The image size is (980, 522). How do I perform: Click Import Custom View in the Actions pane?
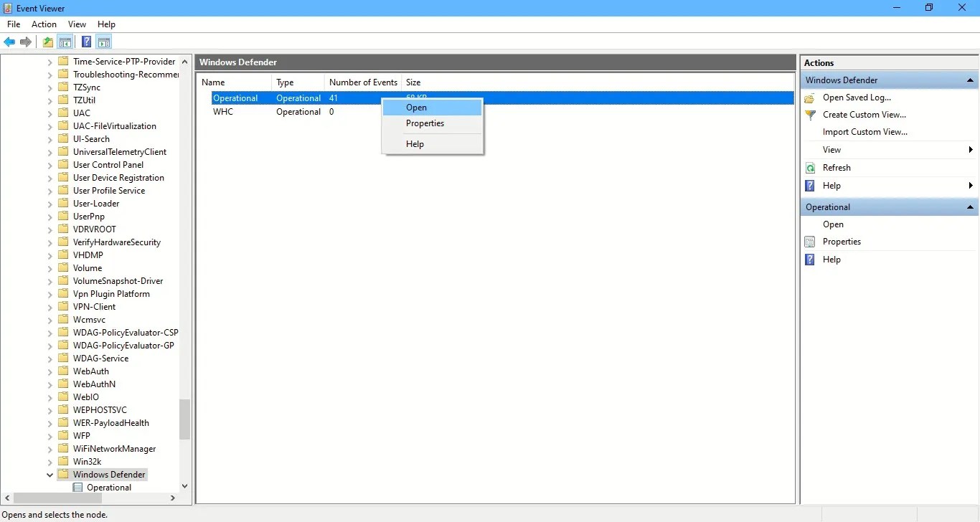click(x=865, y=132)
